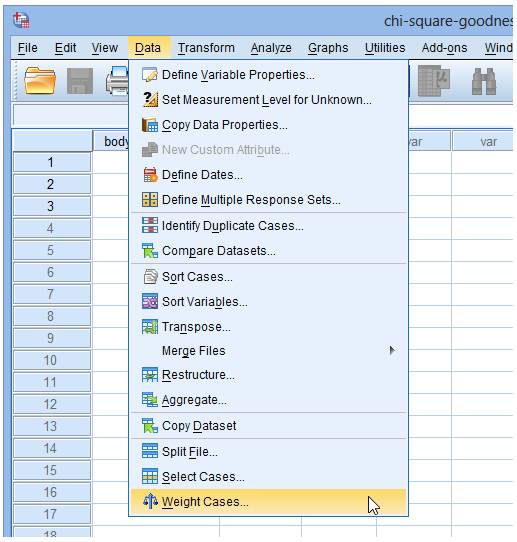This screenshot has height=542, width=517.
Task: Select row header 3
Action: click(x=52, y=206)
